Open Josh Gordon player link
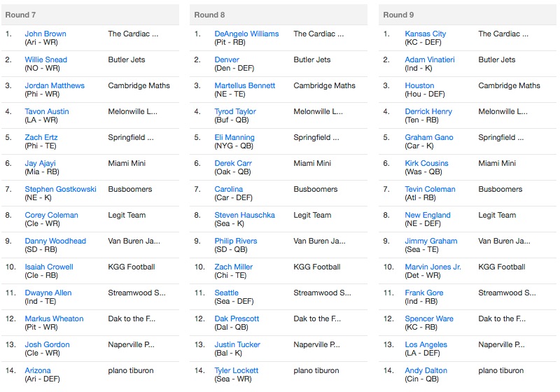The image size is (560, 392). click(x=47, y=344)
